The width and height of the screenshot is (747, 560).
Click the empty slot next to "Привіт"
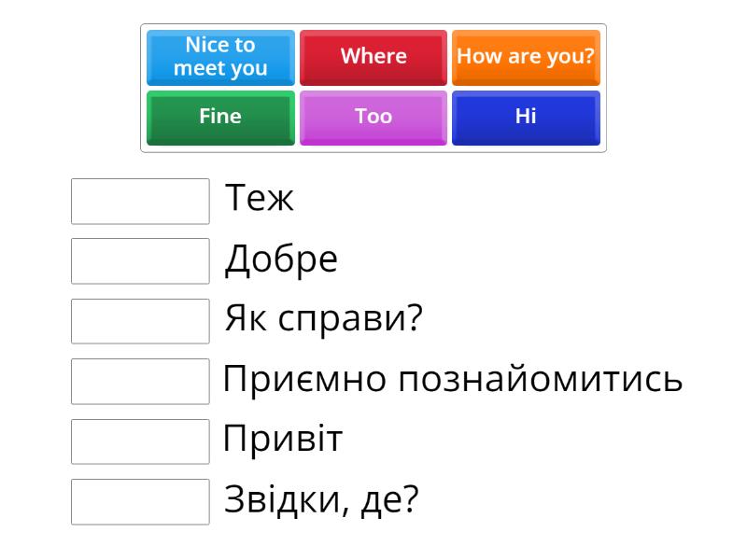[x=140, y=441]
